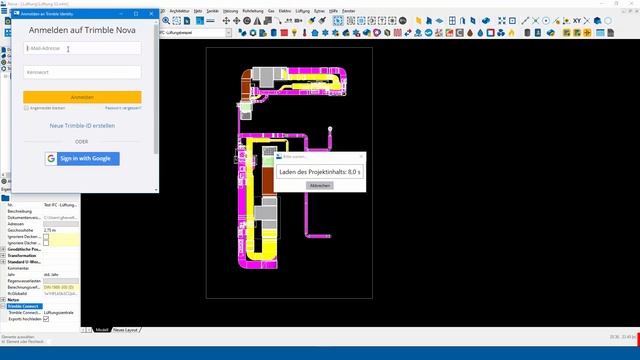Screen dimensions: 640x360
Task: Switch to the Neues Layout tab
Action: [x=125, y=330]
